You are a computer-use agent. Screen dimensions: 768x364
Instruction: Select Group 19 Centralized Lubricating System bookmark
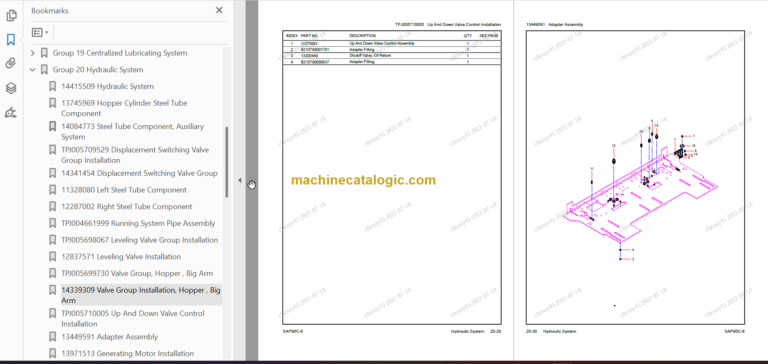point(120,53)
